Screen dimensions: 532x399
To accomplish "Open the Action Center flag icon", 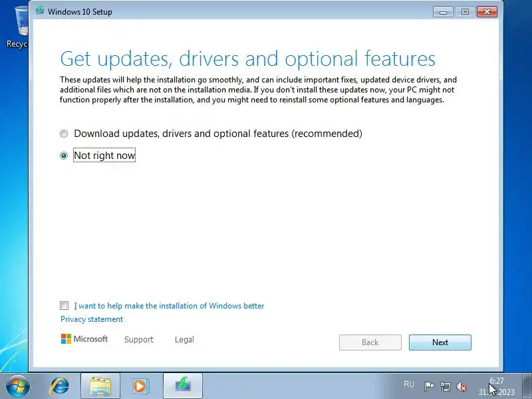I will point(429,386).
